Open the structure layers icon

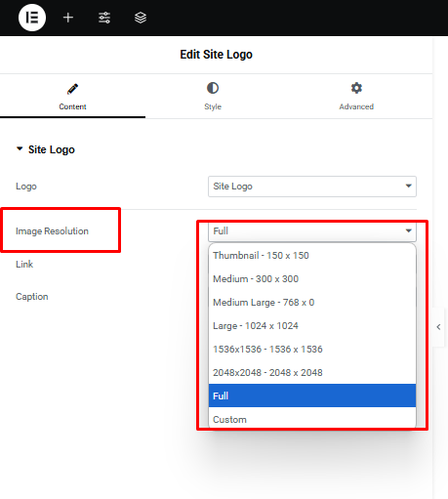tap(141, 18)
